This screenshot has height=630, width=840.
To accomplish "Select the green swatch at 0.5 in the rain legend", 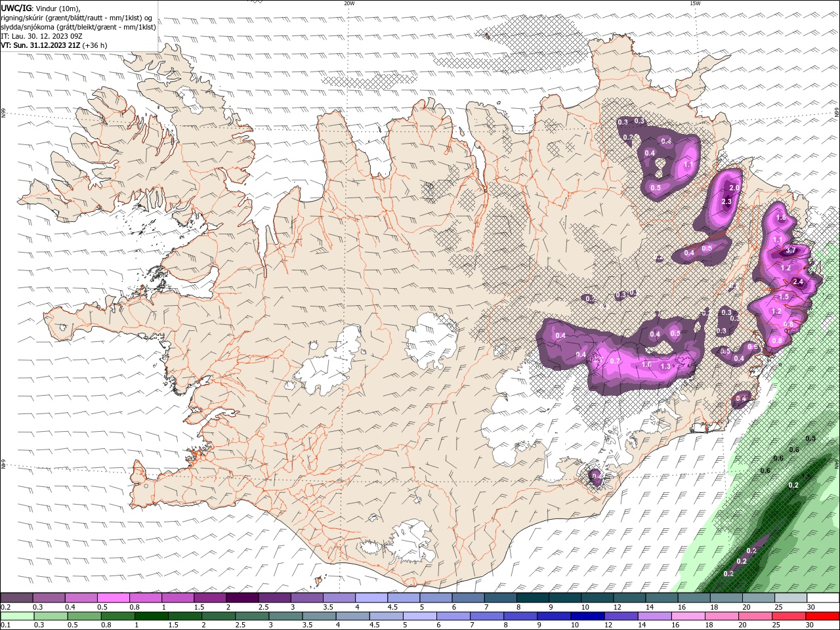I will coord(84,616).
